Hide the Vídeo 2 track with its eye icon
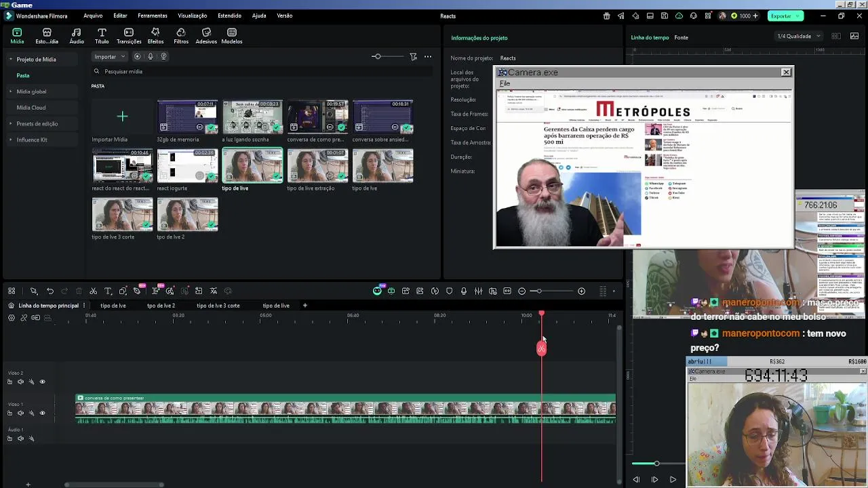The image size is (868, 488). [42, 382]
